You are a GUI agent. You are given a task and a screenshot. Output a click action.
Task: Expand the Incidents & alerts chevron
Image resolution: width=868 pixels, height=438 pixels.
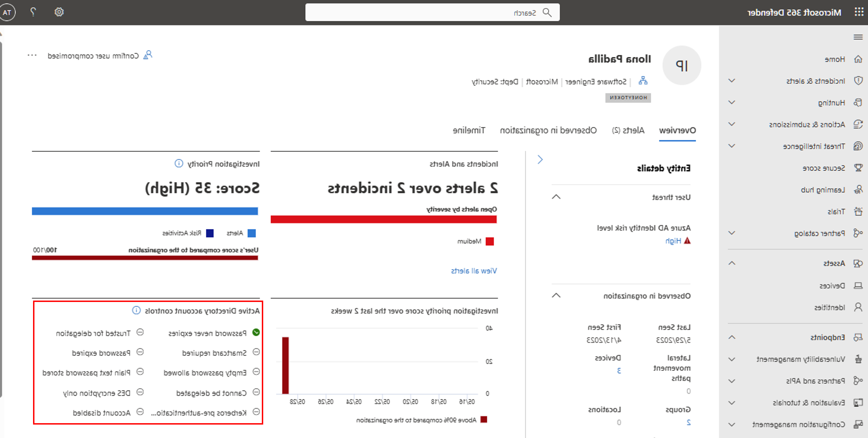coord(731,81)
